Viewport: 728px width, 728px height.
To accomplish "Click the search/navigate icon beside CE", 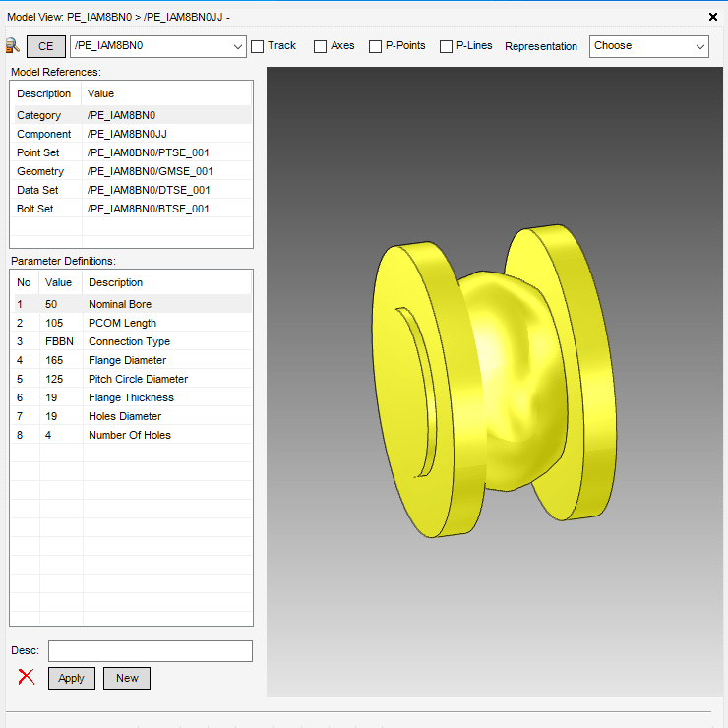I will pyautogui.click(x=13, y=46).
